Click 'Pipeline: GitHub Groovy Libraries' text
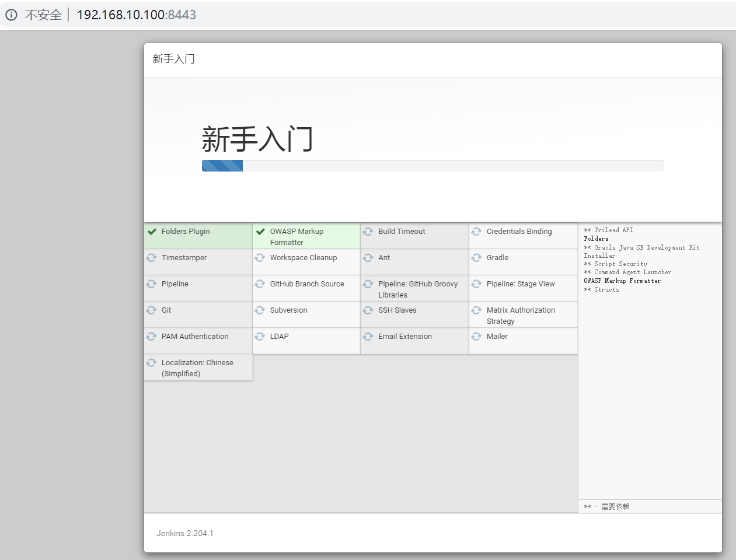The width and height of the screenshot is (736, 560). click(418, 289)
